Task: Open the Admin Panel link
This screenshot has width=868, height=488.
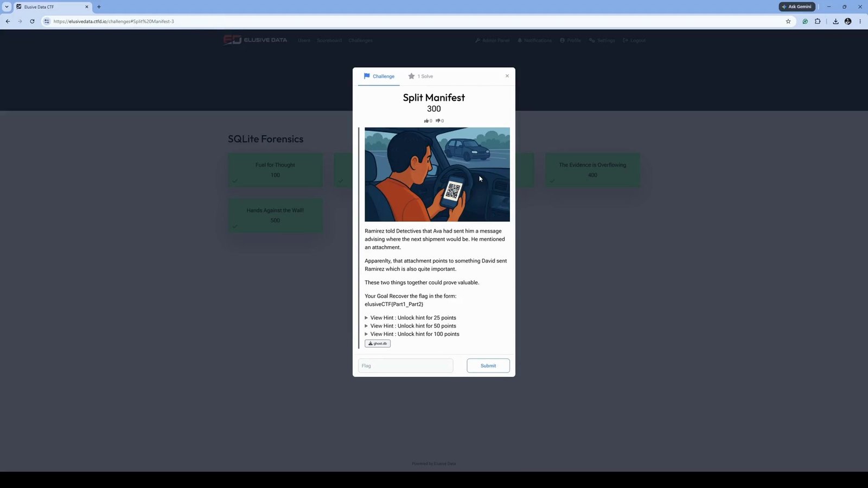Action: [492, 41]
